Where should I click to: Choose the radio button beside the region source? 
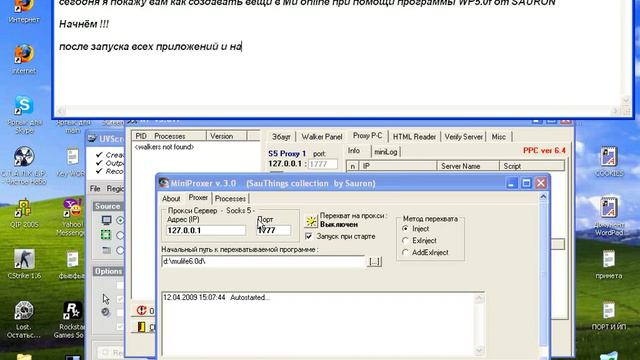120,235
